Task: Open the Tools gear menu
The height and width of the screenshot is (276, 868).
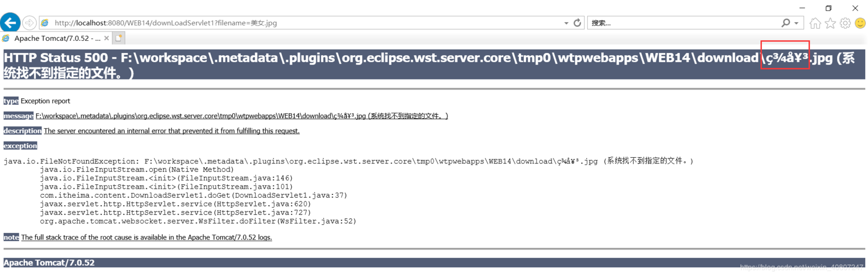Action: (x=845, y=23)
